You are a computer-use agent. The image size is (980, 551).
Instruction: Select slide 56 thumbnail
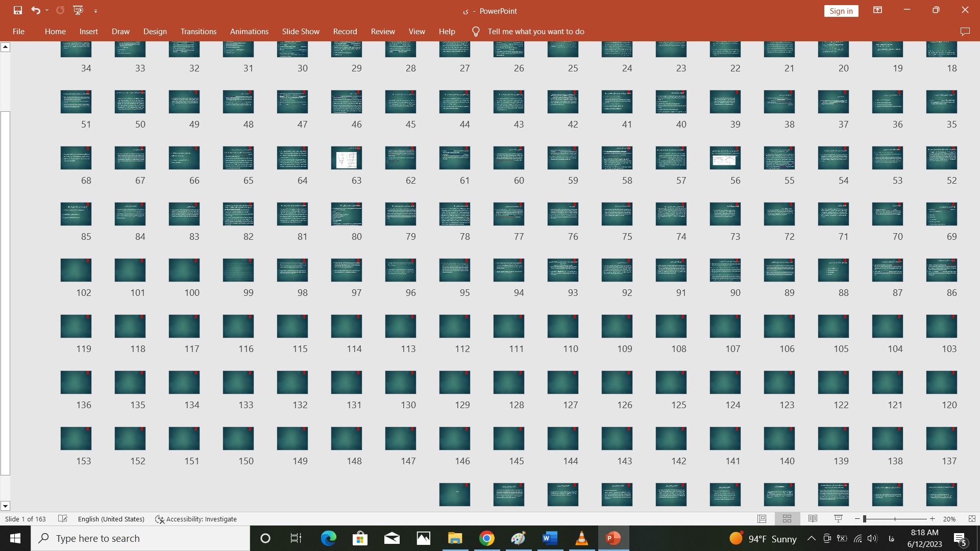725,158
